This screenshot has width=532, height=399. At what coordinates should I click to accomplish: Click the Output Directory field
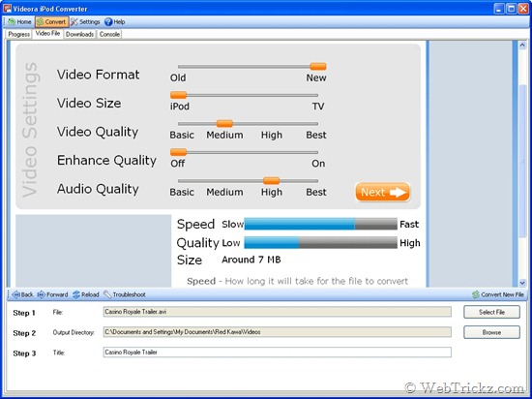pos(278,332)
